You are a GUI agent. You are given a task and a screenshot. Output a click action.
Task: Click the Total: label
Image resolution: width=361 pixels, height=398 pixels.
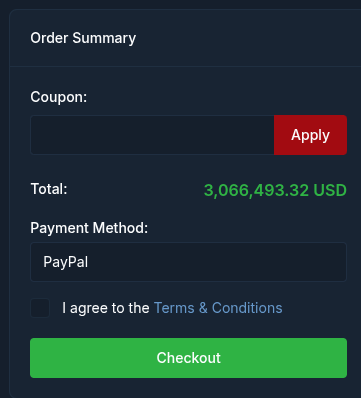pyautogui.click(x=49, y=189)
